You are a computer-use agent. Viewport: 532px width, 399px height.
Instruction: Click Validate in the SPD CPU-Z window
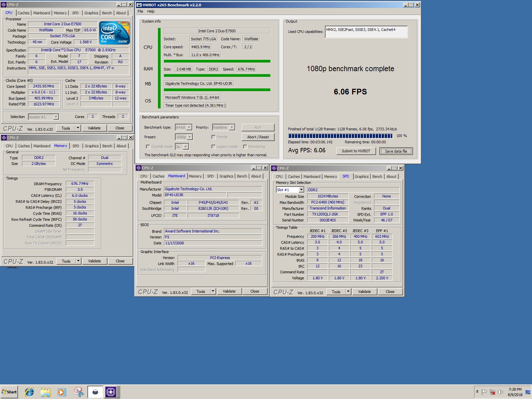[x=364, y=292]
